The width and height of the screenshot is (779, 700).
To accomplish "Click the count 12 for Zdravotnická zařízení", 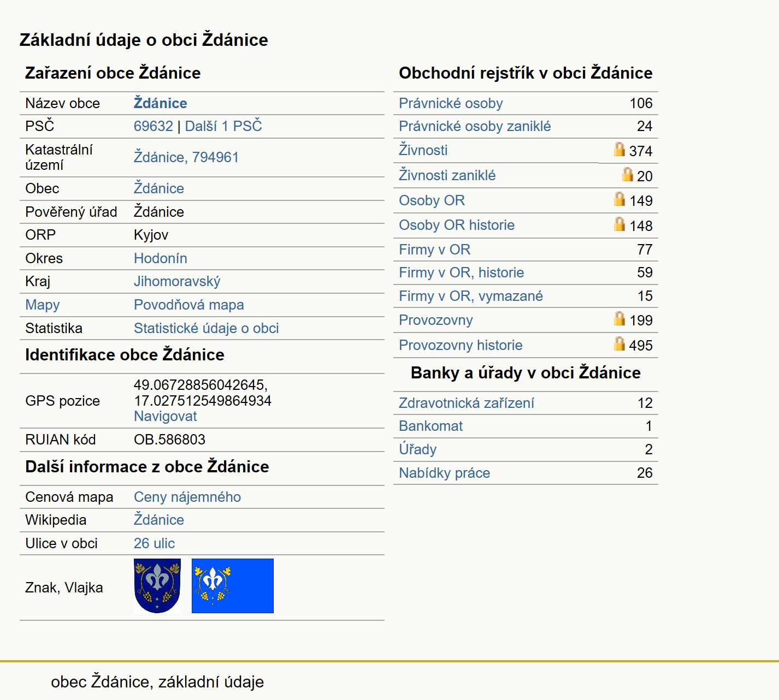I will pos(645,403).
